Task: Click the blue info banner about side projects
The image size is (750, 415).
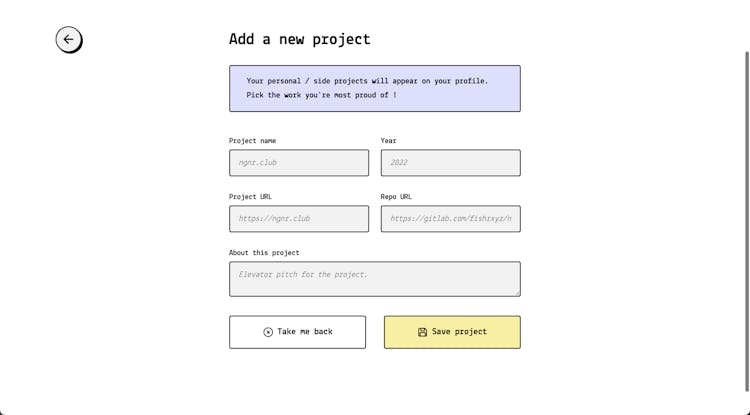Action: tap(374, 88)
